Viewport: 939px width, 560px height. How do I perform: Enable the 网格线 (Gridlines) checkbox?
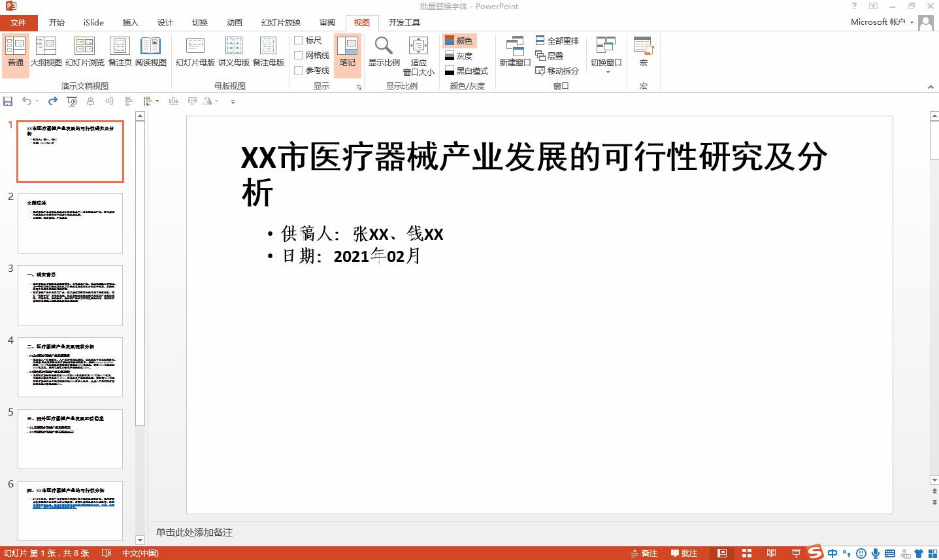pos(298,55)
